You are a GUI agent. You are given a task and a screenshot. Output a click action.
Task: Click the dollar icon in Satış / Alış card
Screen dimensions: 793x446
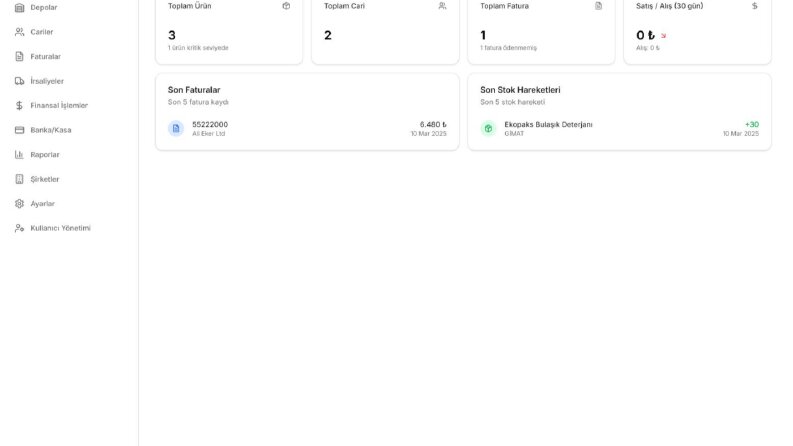(755, 6)
